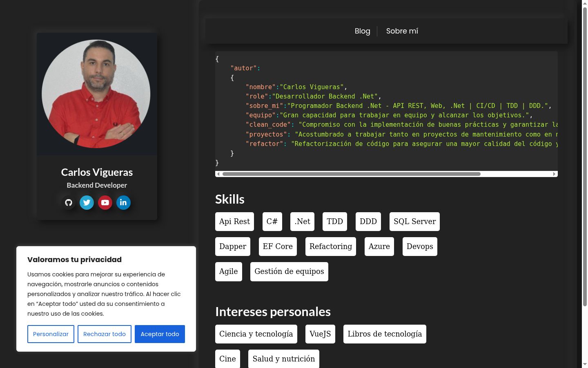This screenshot has width=588, height=368.
Task: Open the Twitter profile icon
Action: (87, 202)
